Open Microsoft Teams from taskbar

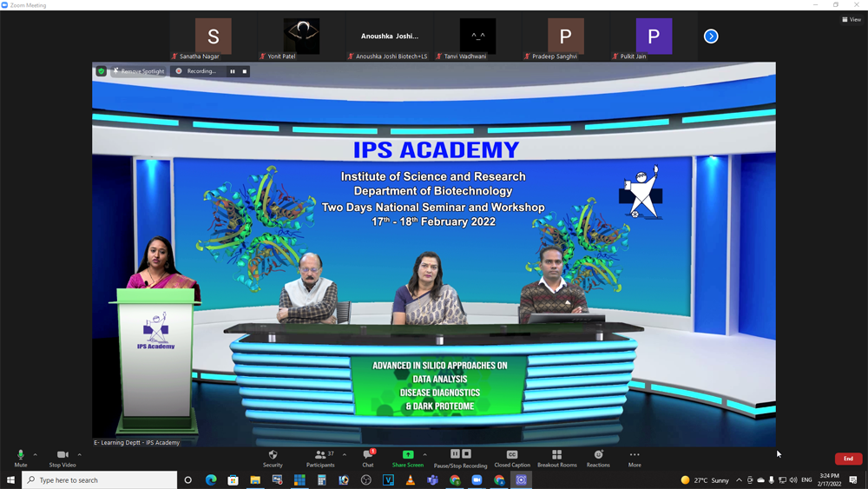click(432, 480)
